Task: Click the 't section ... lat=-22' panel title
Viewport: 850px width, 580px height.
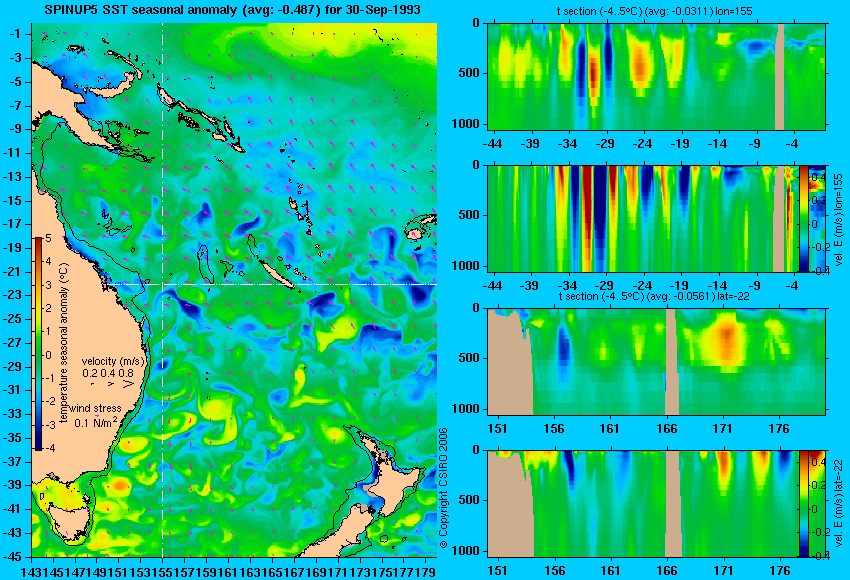Action: [x=654, y=296]
